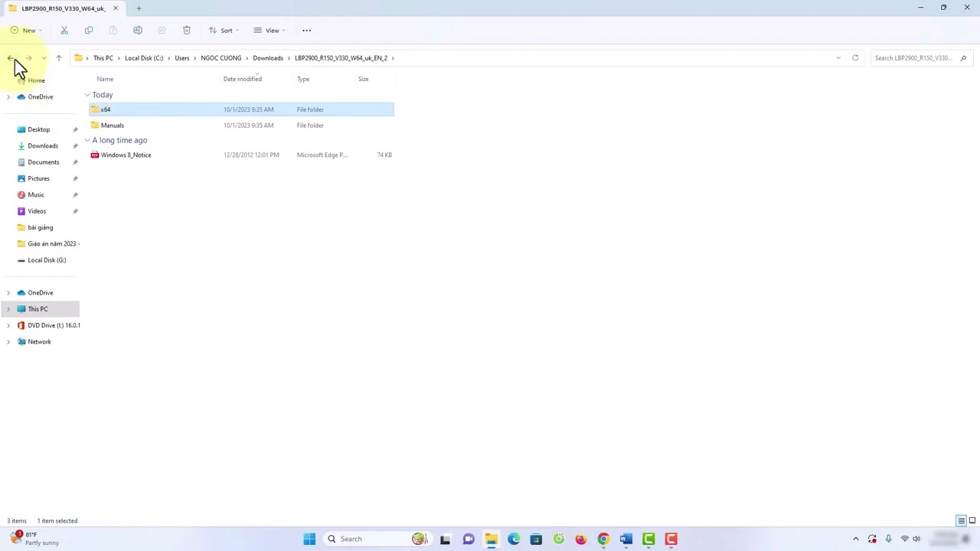Open Microsoft Edge from taskbar
Viewport: 980px width, 551px height.
pyautogui.click(x=514, y=539)
